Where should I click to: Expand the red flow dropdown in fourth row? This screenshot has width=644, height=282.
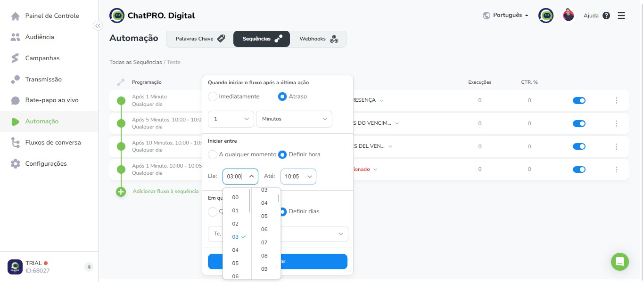click(x=376, y=169)
